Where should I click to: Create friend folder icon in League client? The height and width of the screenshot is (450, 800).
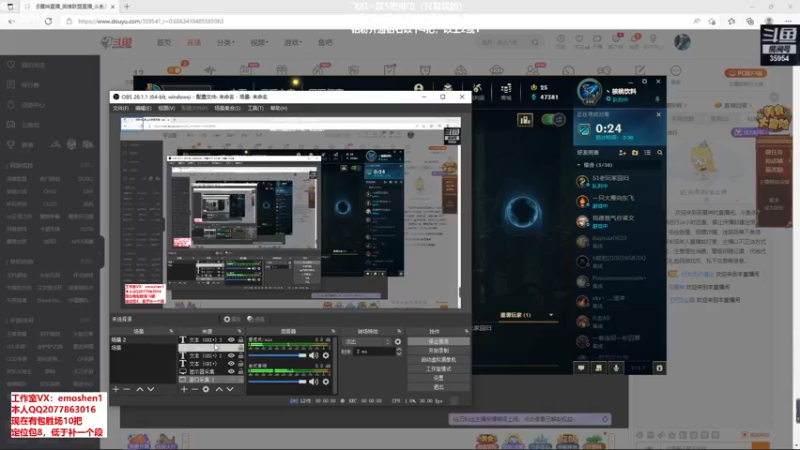click(635, 153)
